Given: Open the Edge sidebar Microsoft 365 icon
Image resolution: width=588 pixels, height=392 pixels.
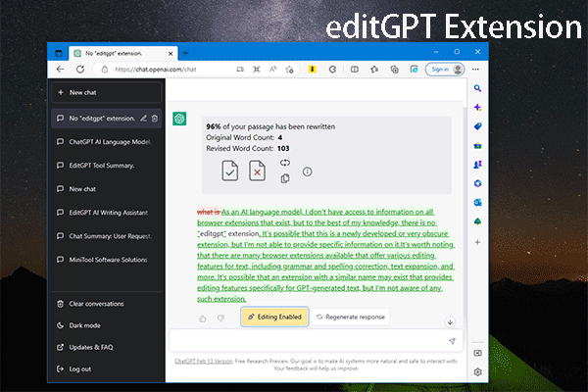Looking at the screenshot, I should [477, 183].
